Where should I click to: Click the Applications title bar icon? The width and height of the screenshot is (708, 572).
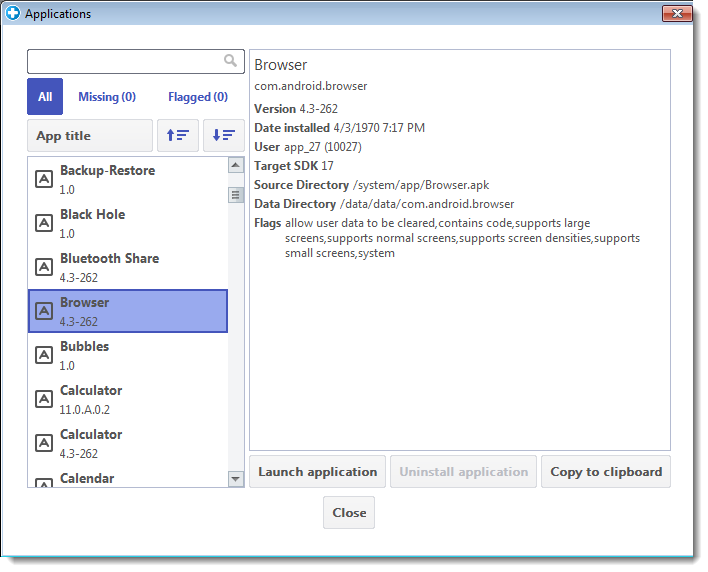[x=13, y=13]
